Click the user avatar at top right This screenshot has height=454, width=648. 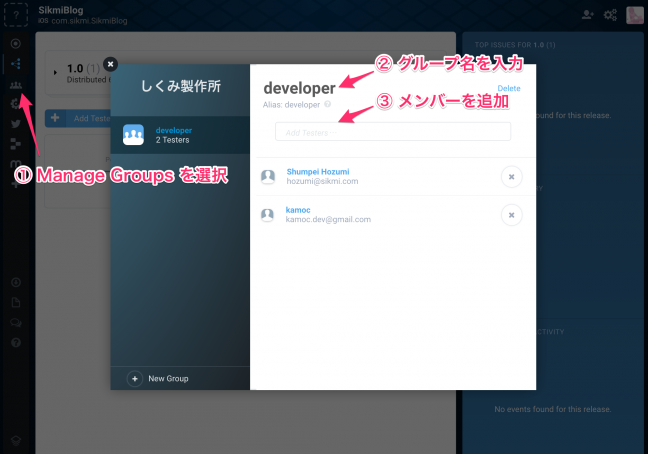click(634, 15)
